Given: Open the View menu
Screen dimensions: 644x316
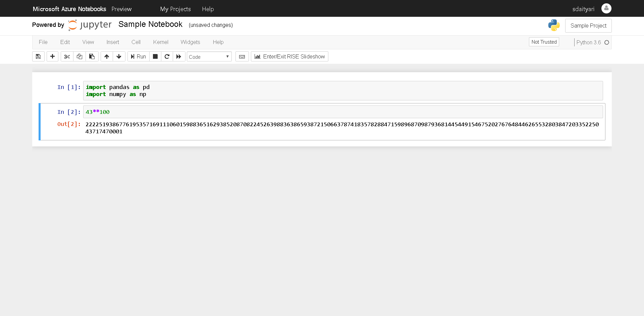Looking at the screenshot, I should (x=88, y=42).
